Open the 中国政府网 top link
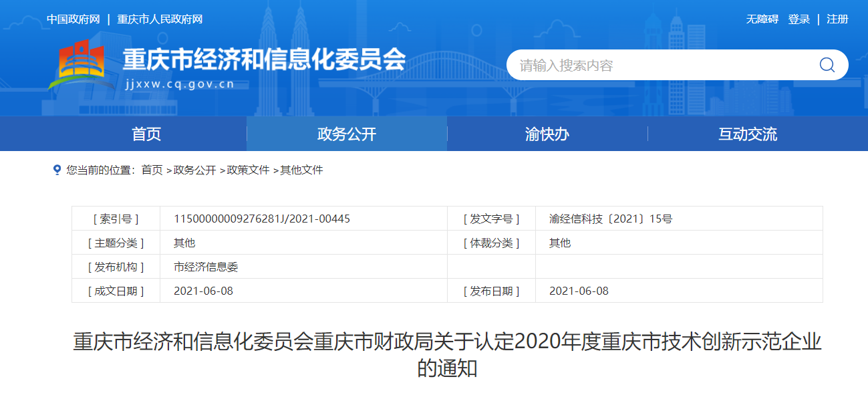 (x=73, y=19)
